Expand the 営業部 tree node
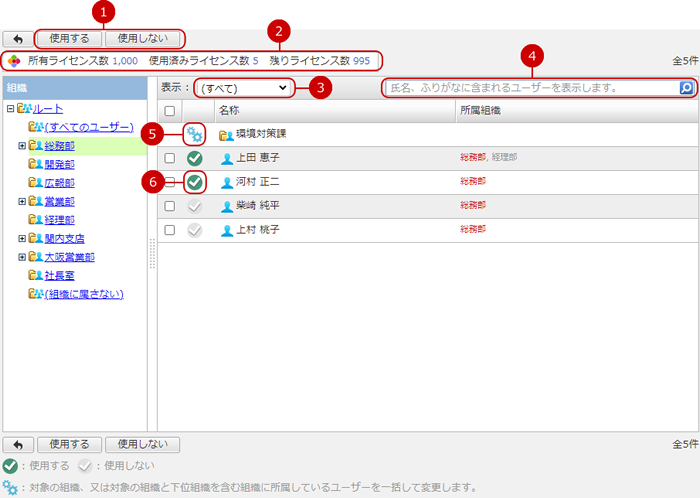Viewport: 700px width, 498px height. pyautogui.click(x=22, y=201)
